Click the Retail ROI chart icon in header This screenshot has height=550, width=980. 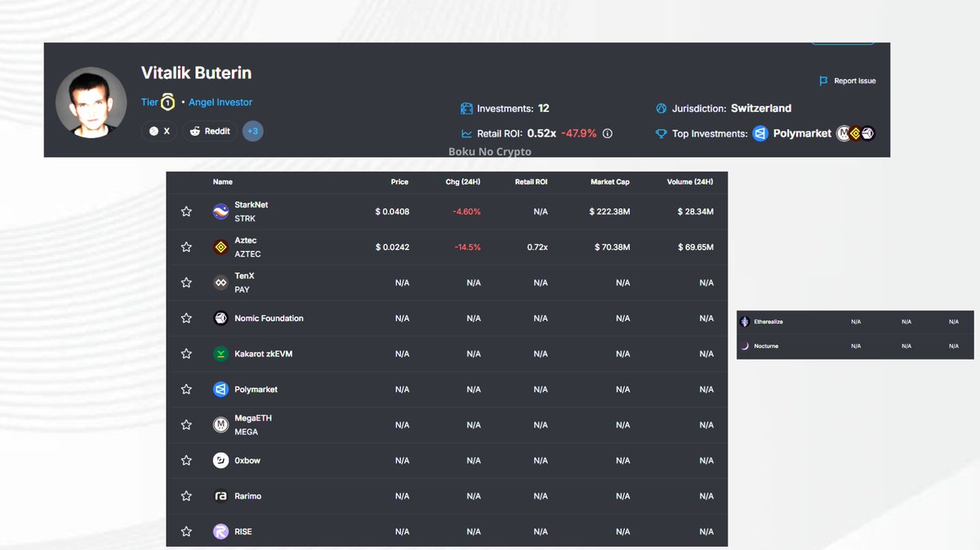466,133
